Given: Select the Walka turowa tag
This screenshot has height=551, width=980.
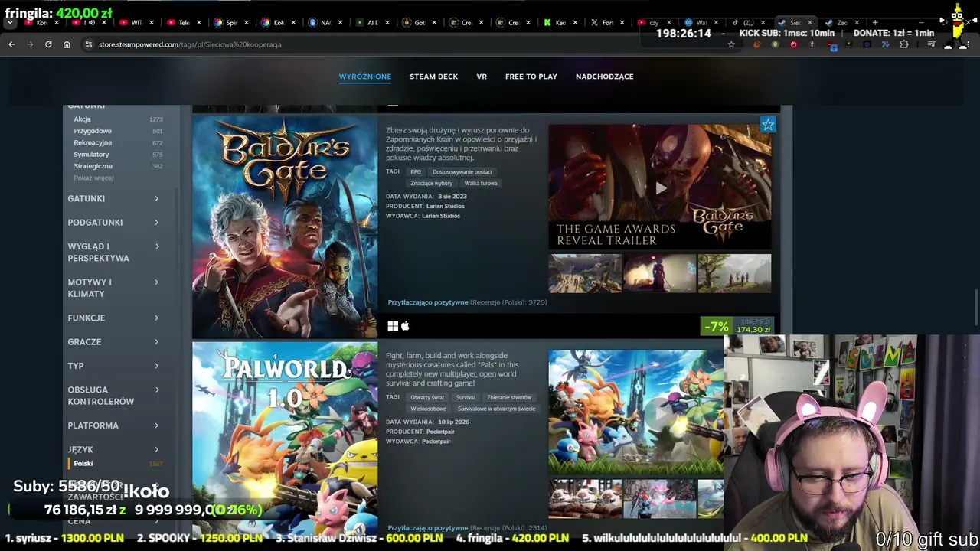Looking at the screenshot, I should 481,184.
